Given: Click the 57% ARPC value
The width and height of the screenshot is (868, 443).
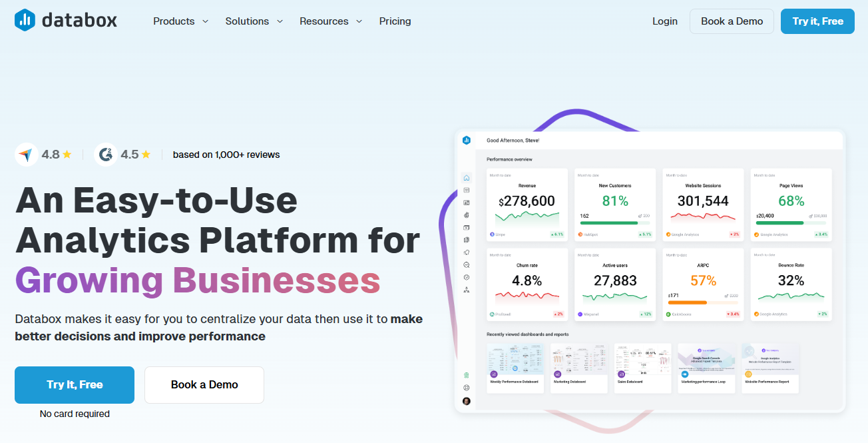Looking at the screenshot, I should click(x=703, y=280).
